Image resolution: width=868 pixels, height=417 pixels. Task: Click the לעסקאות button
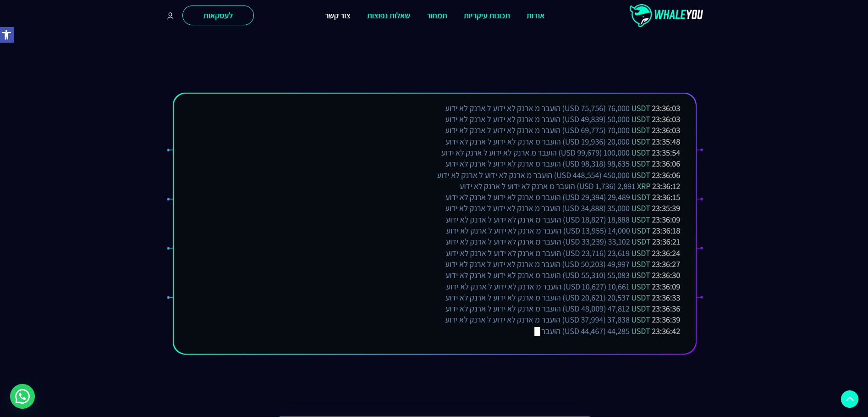218,16
